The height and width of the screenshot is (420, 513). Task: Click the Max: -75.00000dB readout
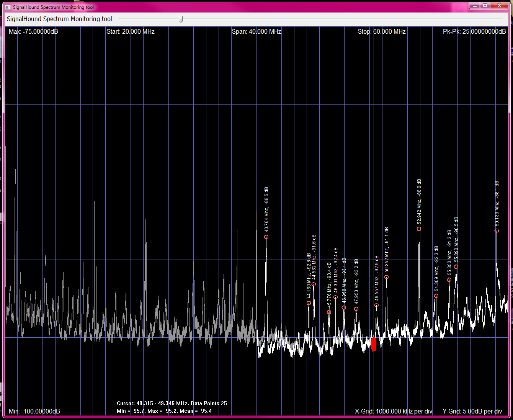pyautogui.click(x=33, y=31)
